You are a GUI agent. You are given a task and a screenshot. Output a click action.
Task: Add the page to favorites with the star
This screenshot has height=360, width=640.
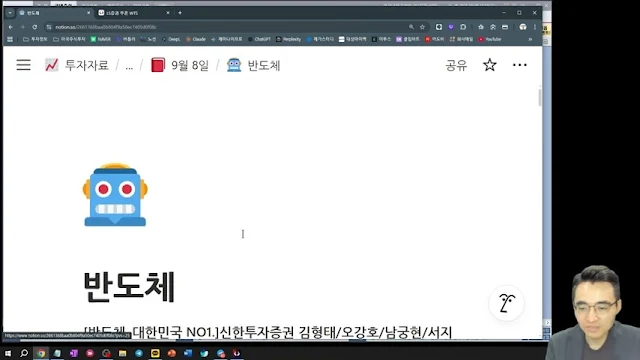[x=489, y=65]
